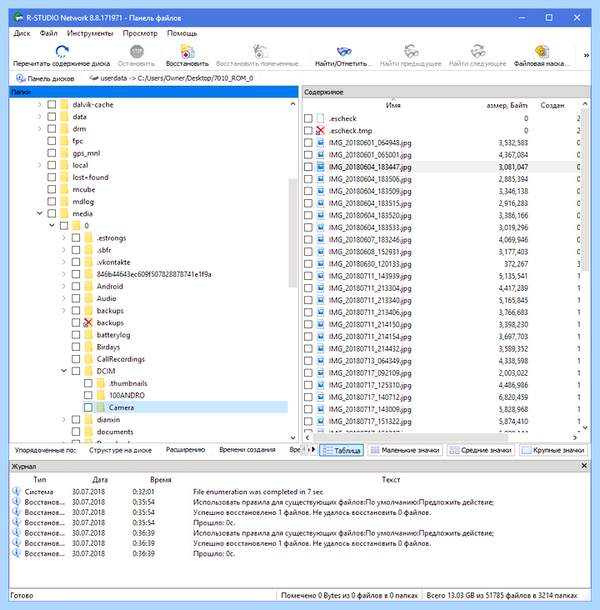Image resolution: width=600 pixels, height=610 pixels.
Task: Click the Find Next (Найти следующее) icon
Action: pyautogui.click(x=478, y=51)
